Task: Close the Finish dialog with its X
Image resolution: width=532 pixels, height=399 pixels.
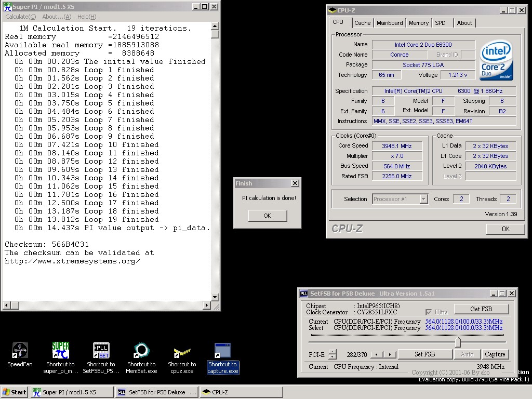Action: (295, 183)
